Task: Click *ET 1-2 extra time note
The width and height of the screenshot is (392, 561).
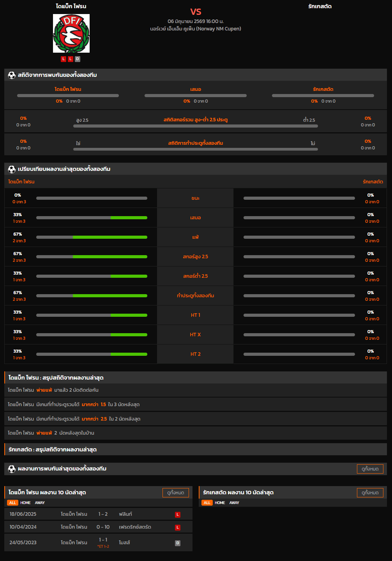Action: click(x=103, y=547)
